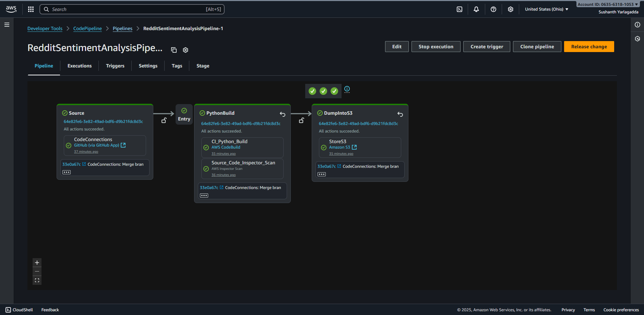Copy the pipeline name icon
Viewport: 644px width, 315px height.
coord(174,50)
